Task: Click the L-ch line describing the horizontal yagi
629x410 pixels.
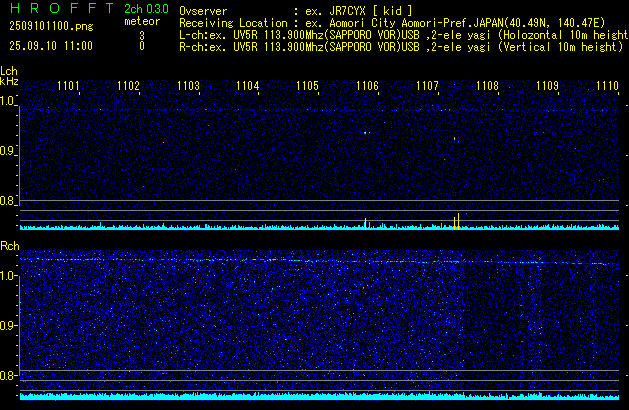Action: [x=404, y=35]
